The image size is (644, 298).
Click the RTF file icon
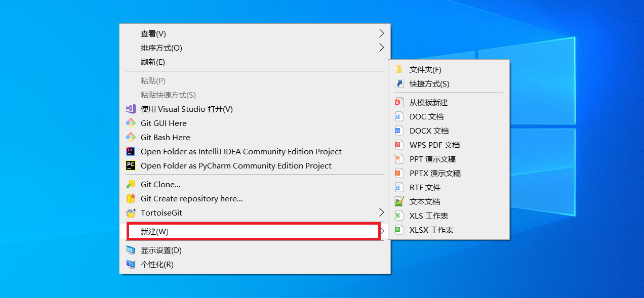(x=399, y=187)
